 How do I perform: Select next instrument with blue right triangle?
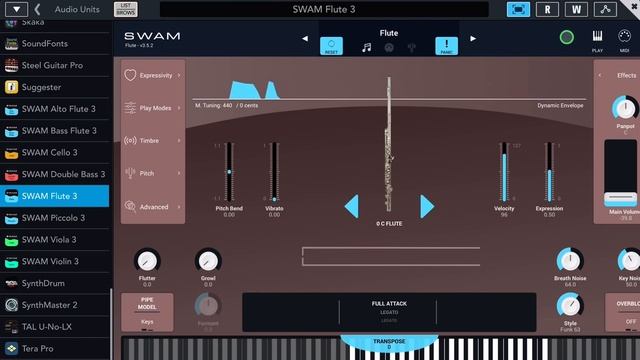pyautogui.click(x=427, y=206)
